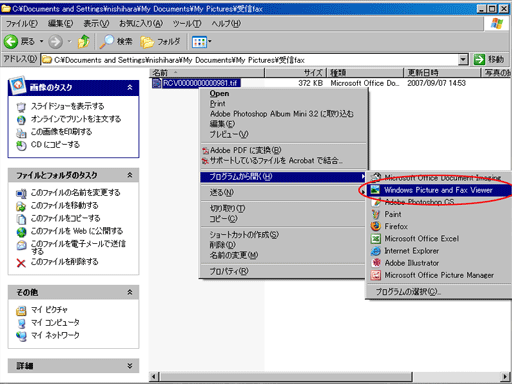
Task: Click このファイルを削除する link
Action: click(x=64, y=262)
